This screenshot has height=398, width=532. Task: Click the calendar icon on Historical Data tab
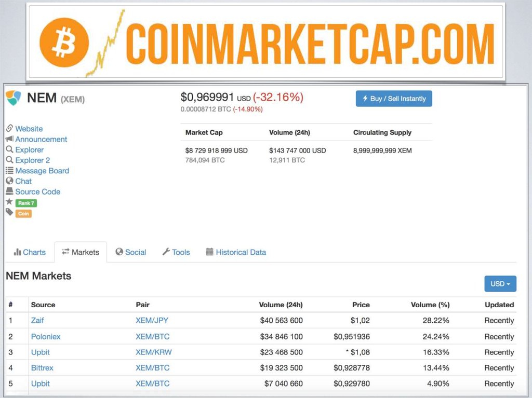pos(210,252)
